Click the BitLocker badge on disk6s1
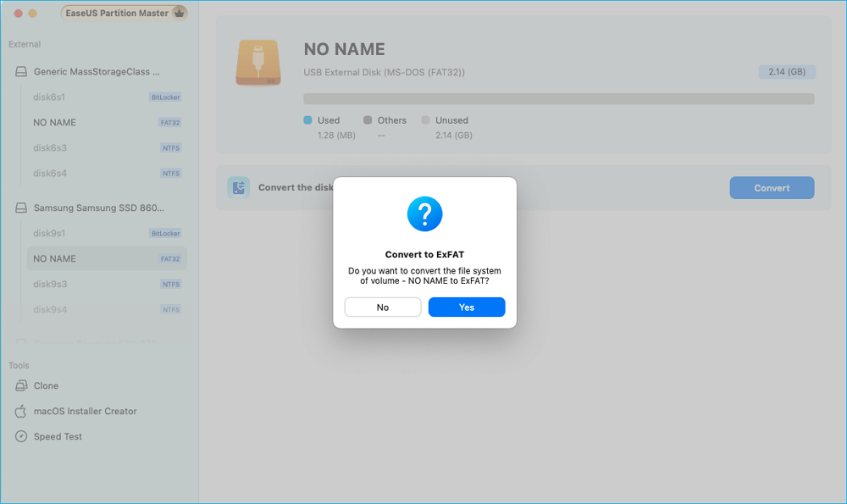Viewport: 847px width, 504px height. [x=165, y=97]
